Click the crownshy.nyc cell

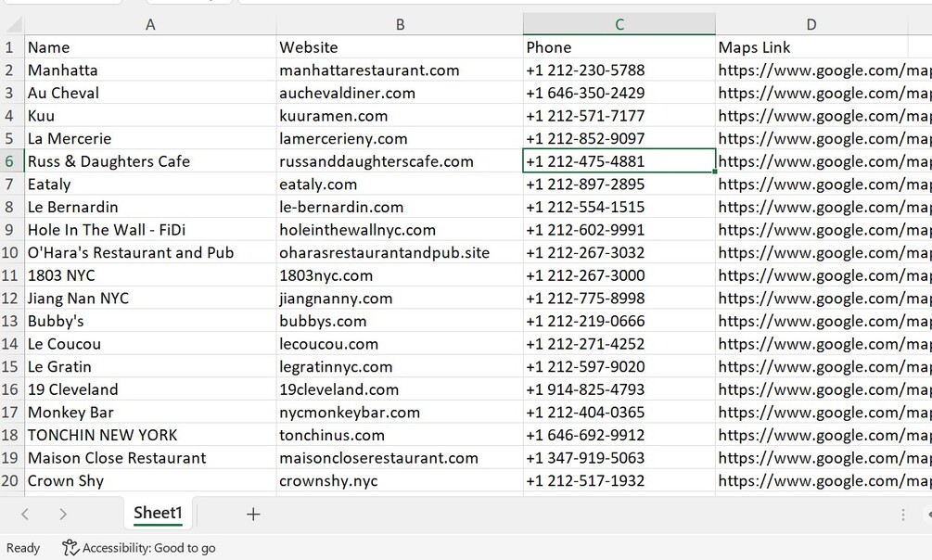400,480
